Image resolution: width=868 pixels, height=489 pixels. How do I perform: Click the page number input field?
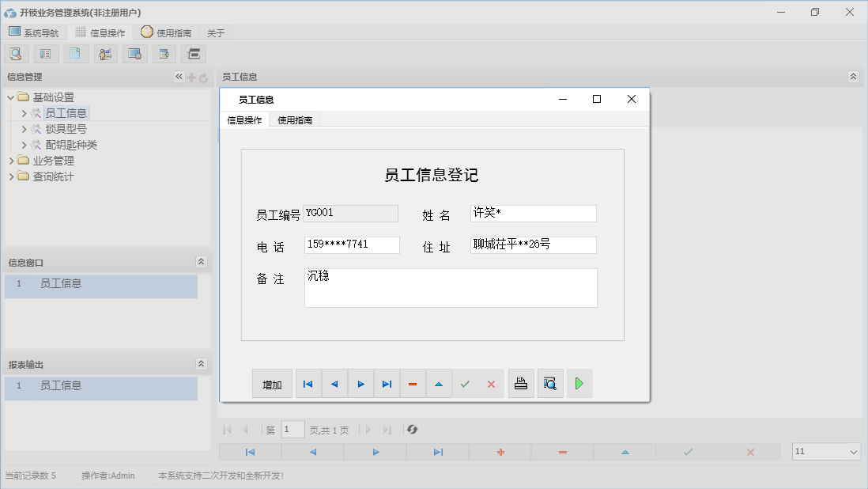292,429
